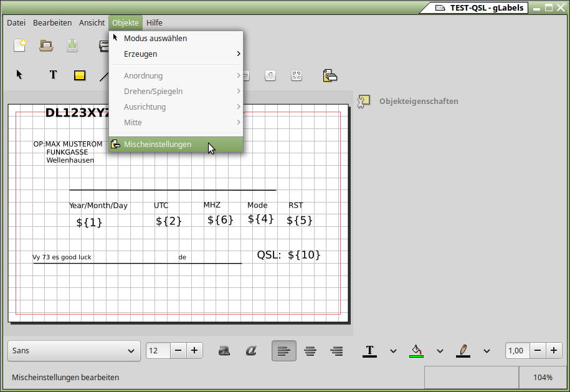Open the Erzeugen submenu

click(x=140, y=54)
